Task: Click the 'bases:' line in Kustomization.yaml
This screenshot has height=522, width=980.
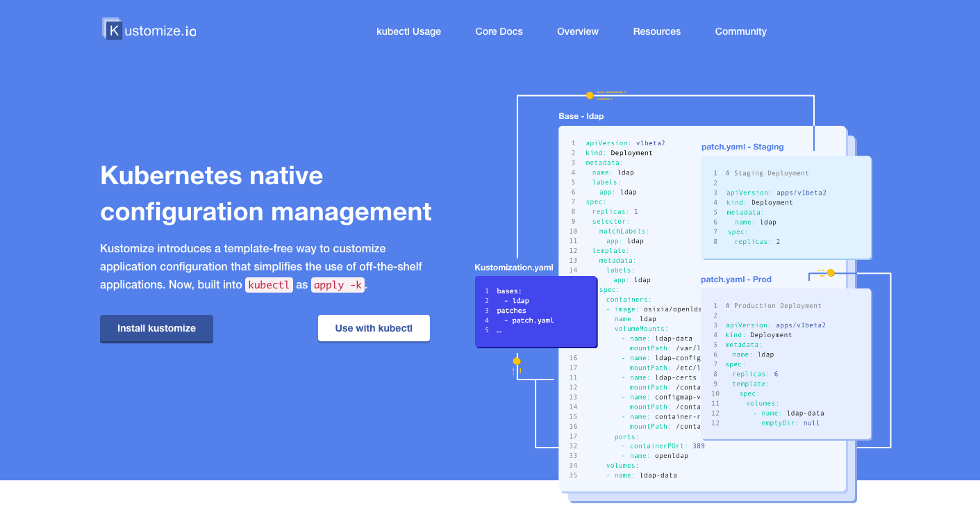Action: point(509,291)
